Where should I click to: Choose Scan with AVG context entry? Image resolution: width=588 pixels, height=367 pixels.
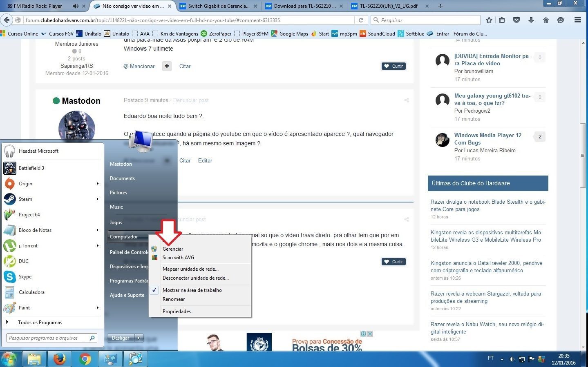click(x=178, y=258)
